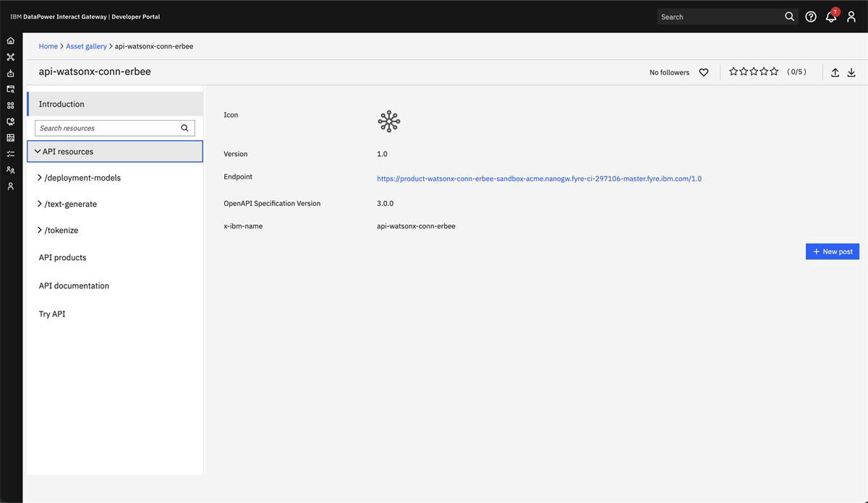Click IBM DataPower Interact Gateway header title
Image resolution: width=868 pixels, height=503 pixels.
[85, 17]
